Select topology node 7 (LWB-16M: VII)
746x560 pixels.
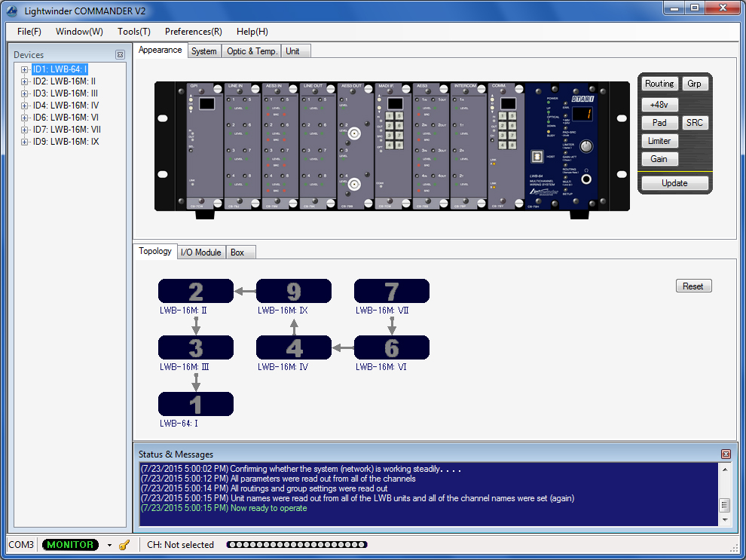click(392, 291)
